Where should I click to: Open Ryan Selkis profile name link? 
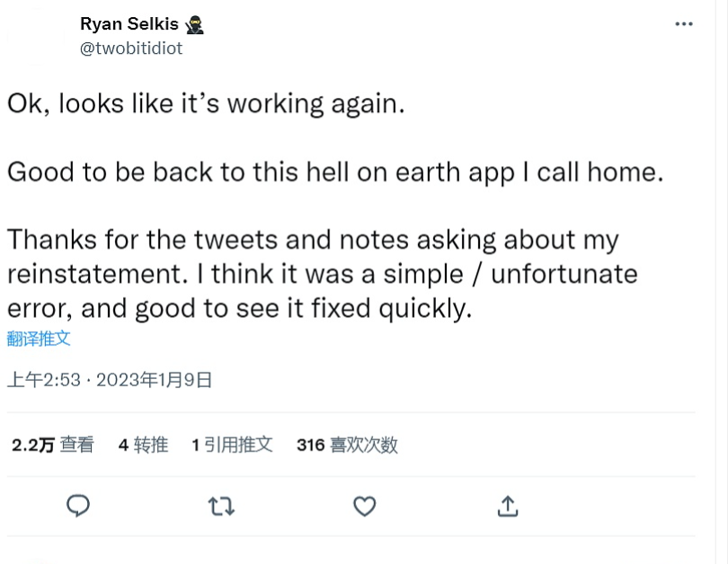pos(129,24)
